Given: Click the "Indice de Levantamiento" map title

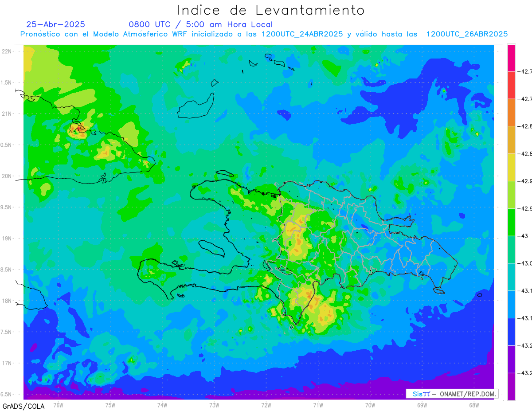Looking at the screenshot, I should click(271, 10).
